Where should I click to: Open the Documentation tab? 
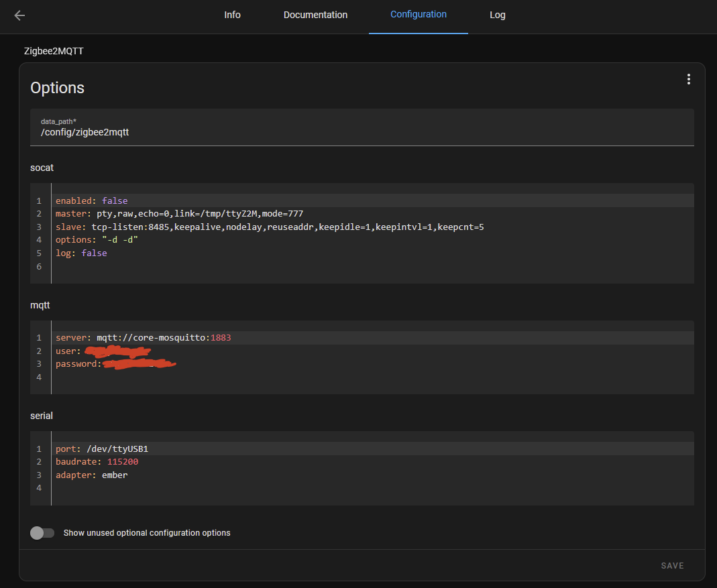tap(315, 15)
